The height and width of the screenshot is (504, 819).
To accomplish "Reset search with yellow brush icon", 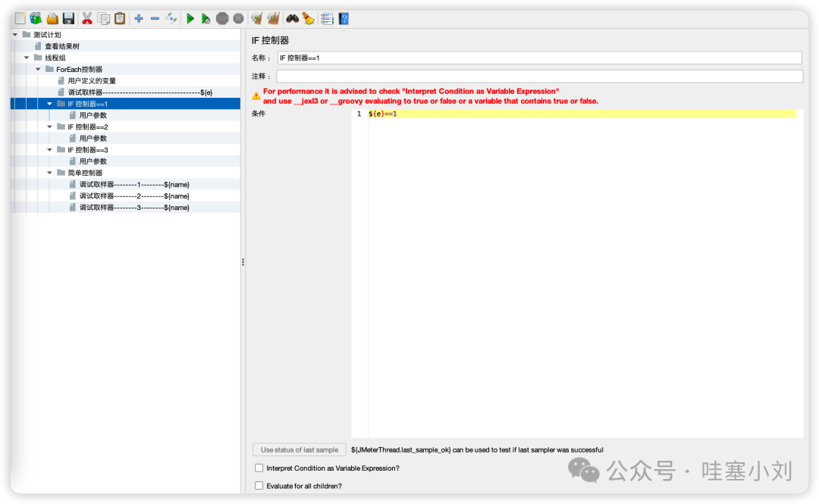I will [x=308, y=19].
